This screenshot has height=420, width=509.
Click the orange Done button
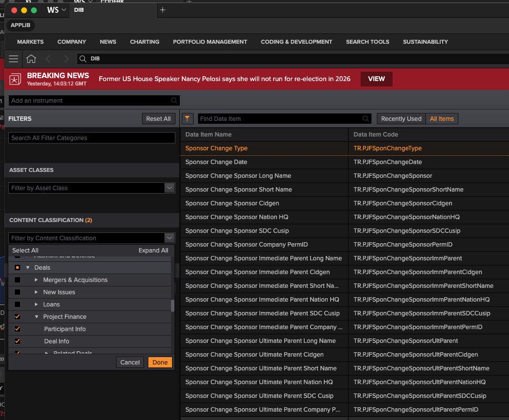(x=160, y=362)
